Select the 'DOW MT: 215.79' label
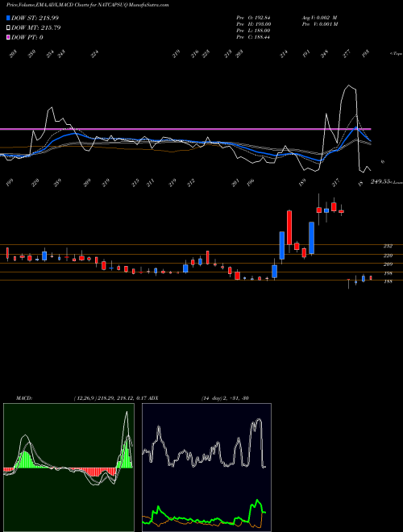The height and width of the screenshot is (532, 403). point(36,27)
